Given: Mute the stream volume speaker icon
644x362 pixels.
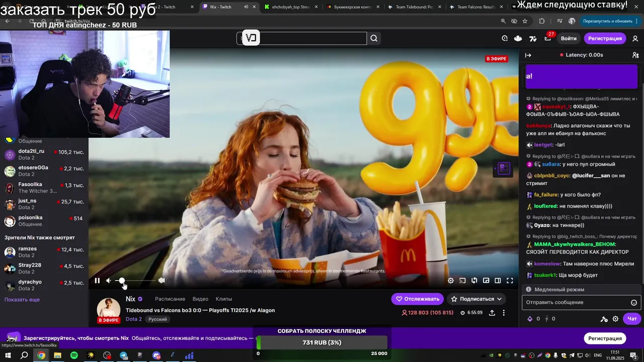Looking at the screenshot, I should click(109, 281).
